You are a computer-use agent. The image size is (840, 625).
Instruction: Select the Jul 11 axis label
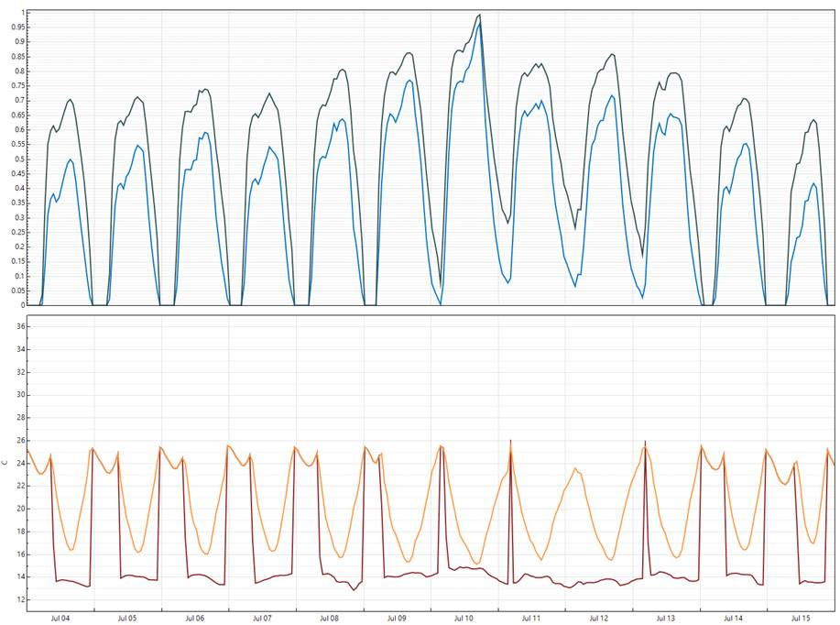[x=531, y=618]
